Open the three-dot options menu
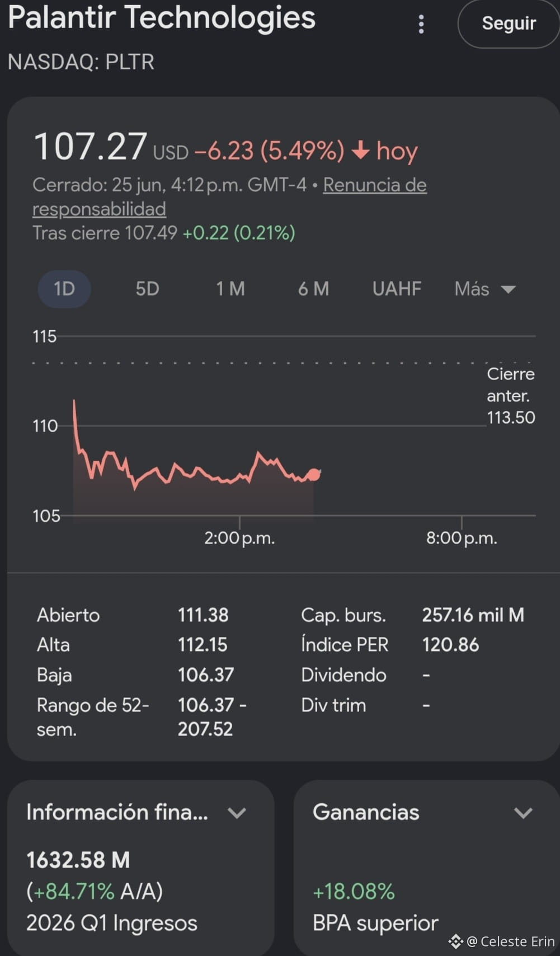This screenshot has height=956, width=560. [421, 24]
